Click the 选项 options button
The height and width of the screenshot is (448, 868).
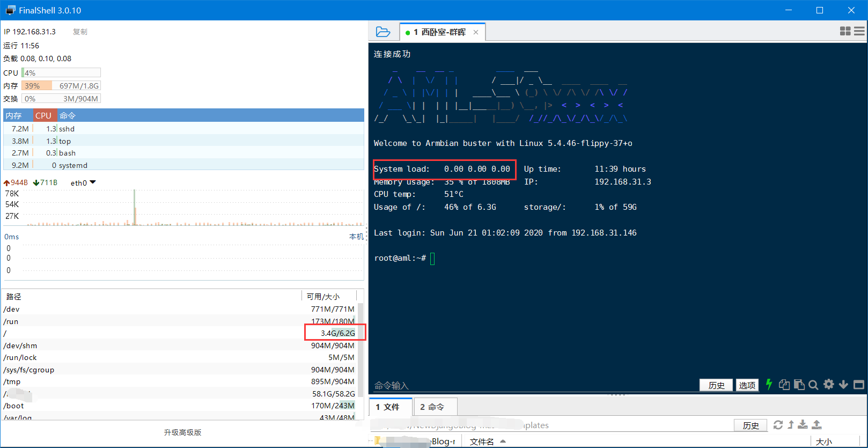click(747, 385)
